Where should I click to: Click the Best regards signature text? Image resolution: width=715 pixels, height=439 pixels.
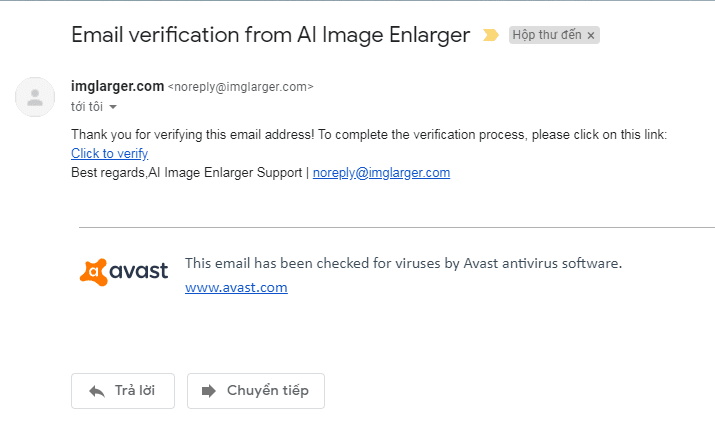click(187, 173)
